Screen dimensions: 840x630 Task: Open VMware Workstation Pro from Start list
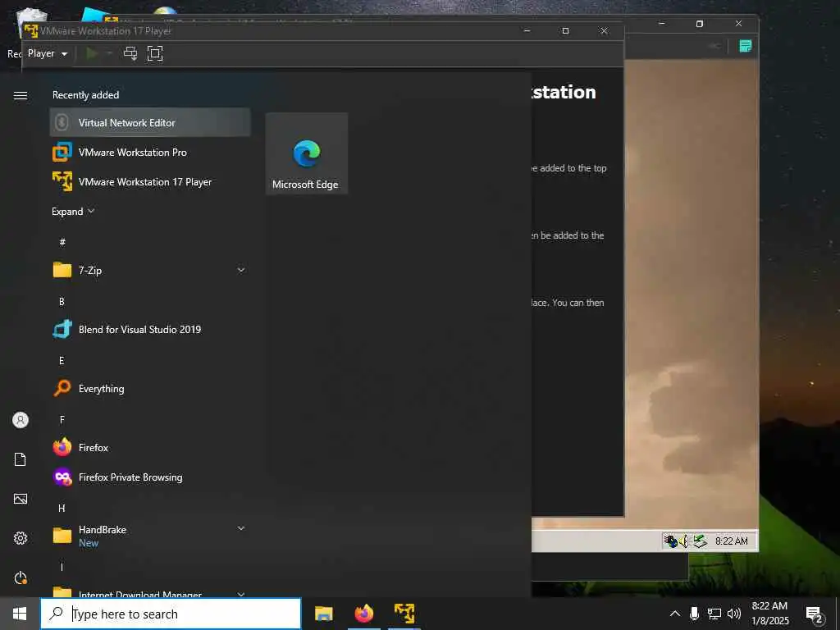[x=150, y=152]
